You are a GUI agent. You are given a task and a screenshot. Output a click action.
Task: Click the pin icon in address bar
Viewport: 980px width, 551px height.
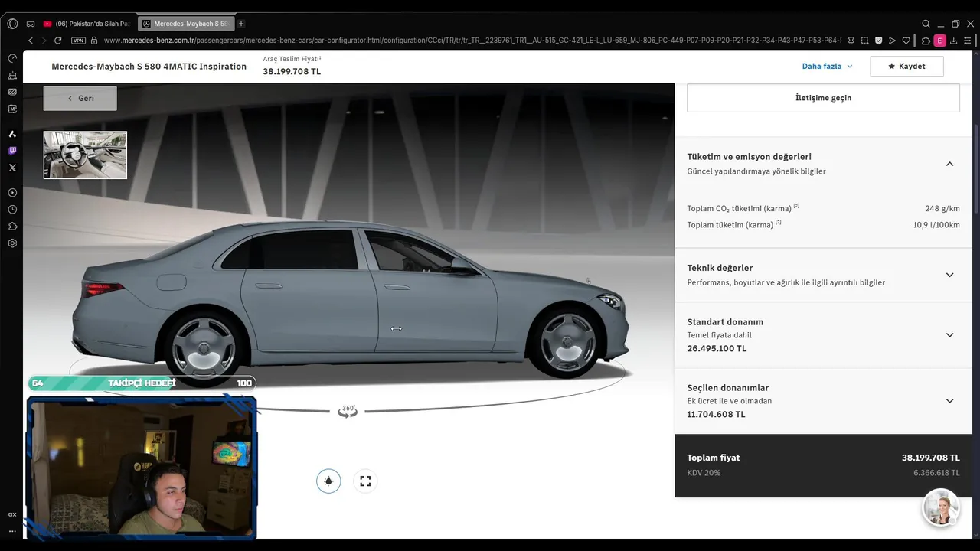pos(851,41)
